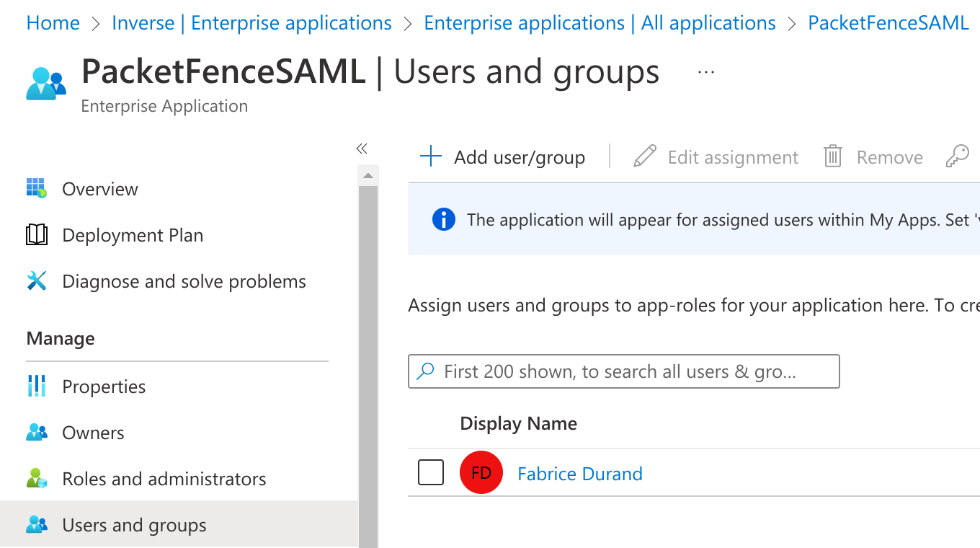Click the Add user/group button
980x548 pixels.
(x=503, y=156)
